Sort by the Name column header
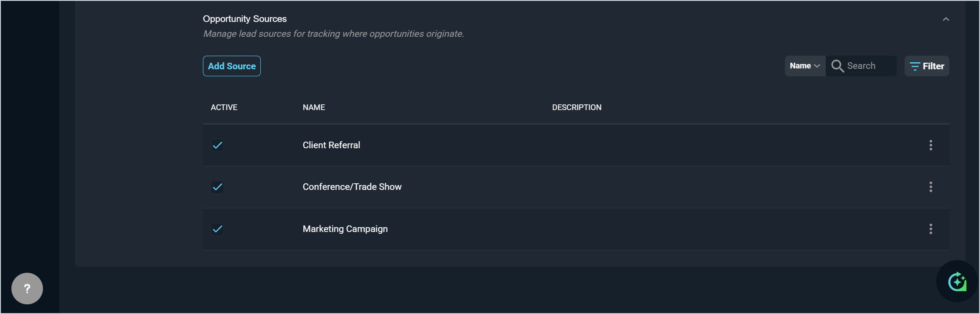The image size is (980, 314). click(x=314, y=107)
